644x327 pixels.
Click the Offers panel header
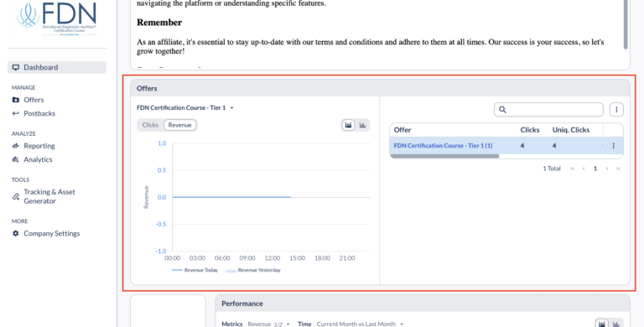click(x=380, y=88)
